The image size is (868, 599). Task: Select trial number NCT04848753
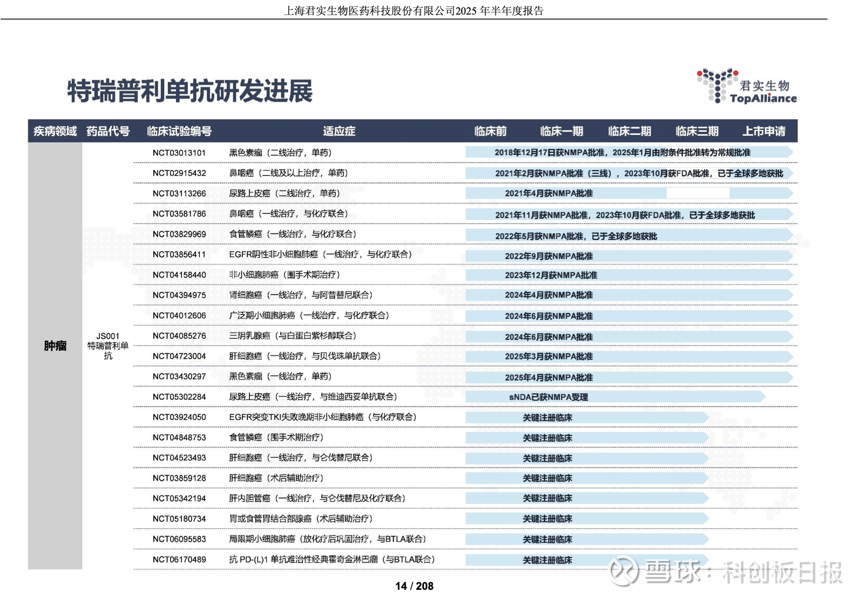coord(179,437)
